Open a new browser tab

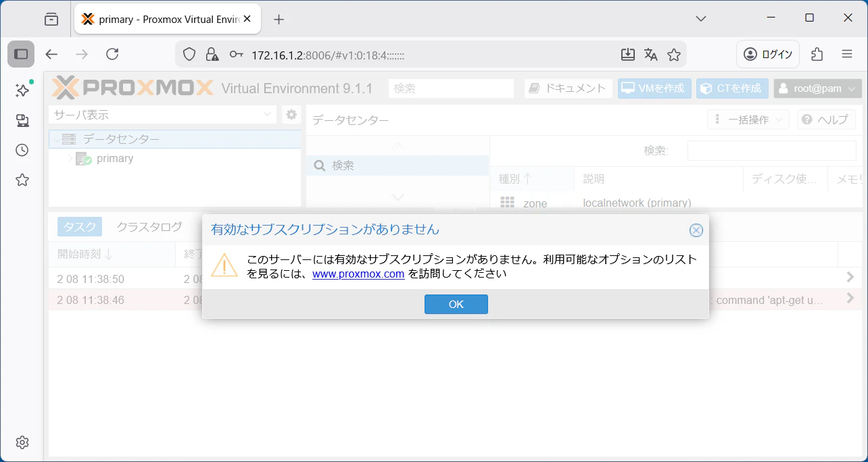coord(279,19)
